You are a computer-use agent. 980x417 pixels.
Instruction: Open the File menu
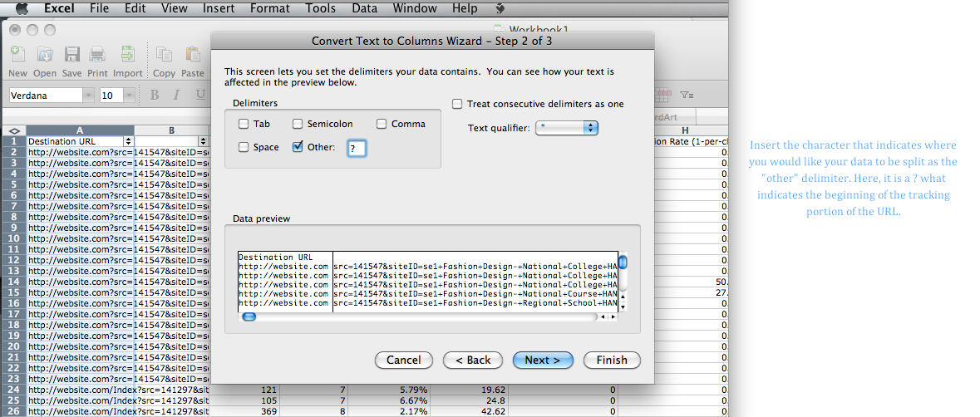click(x=99, y=8)
